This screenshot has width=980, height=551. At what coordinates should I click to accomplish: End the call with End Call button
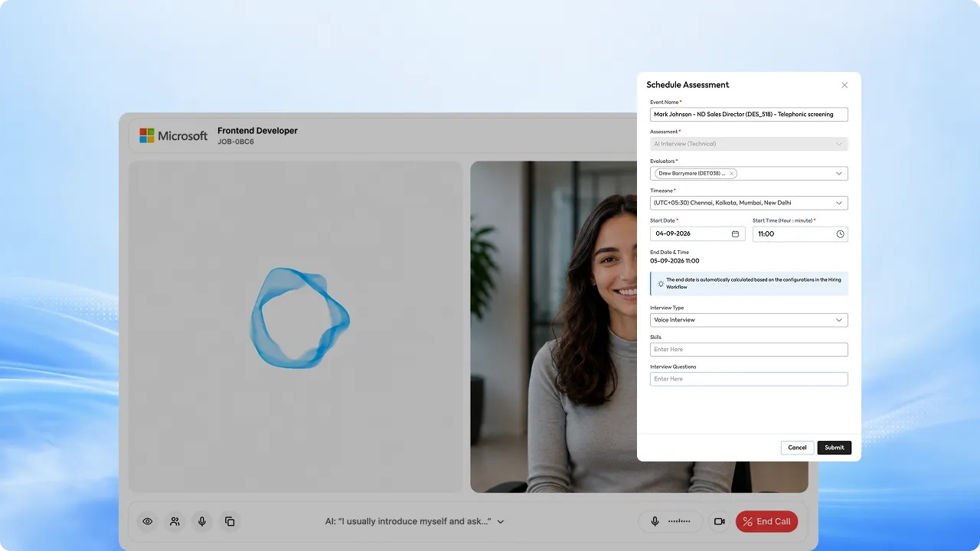tap(766, 521)
